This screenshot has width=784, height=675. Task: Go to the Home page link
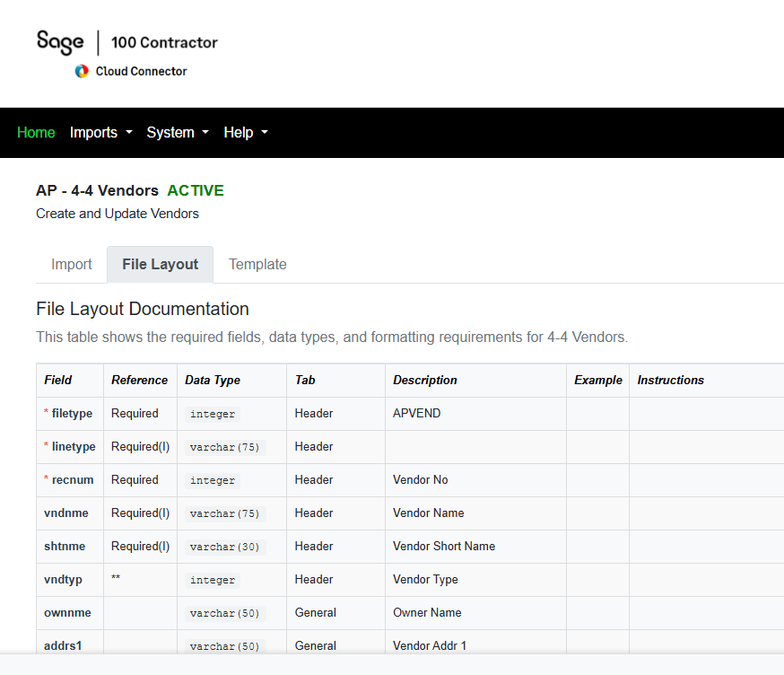(36, 132)
